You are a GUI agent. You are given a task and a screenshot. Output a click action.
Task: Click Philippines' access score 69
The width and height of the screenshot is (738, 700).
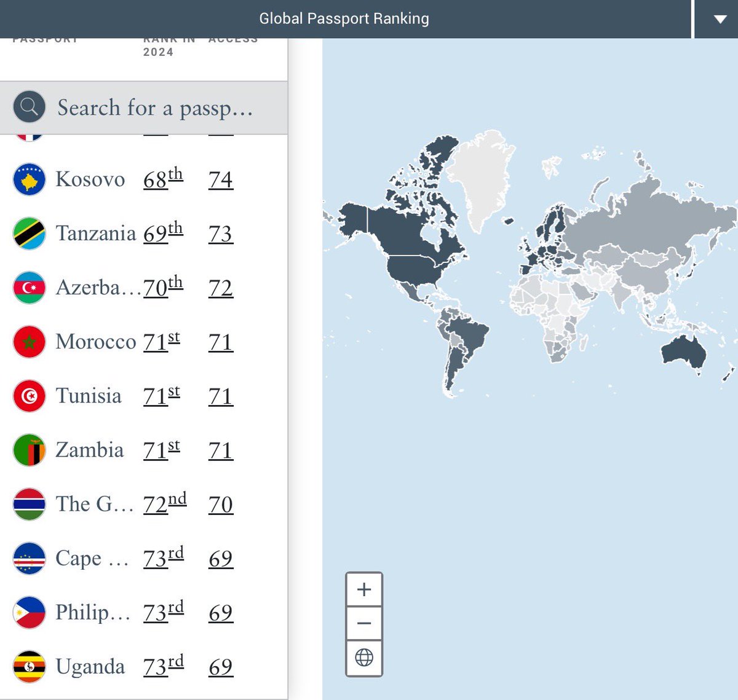click(x=221, y=612)
